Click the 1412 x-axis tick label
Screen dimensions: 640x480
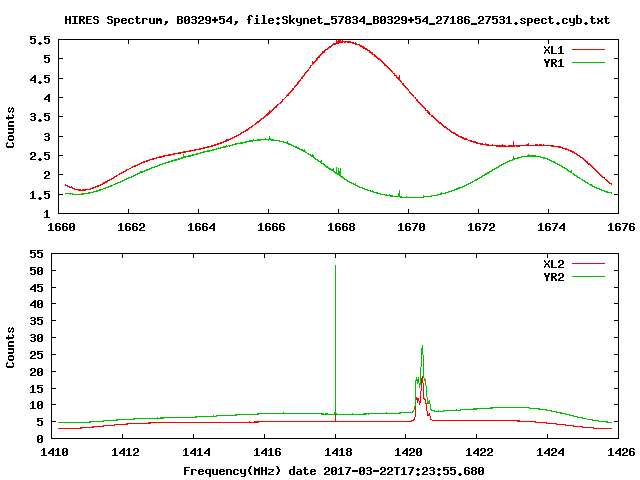[125, 452]
